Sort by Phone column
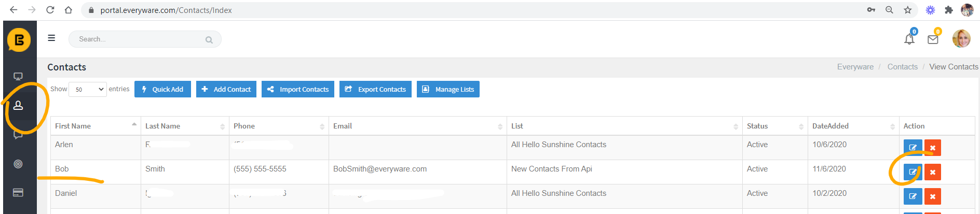The height and width of the screenshot is (214, 980). pos(279,126)
